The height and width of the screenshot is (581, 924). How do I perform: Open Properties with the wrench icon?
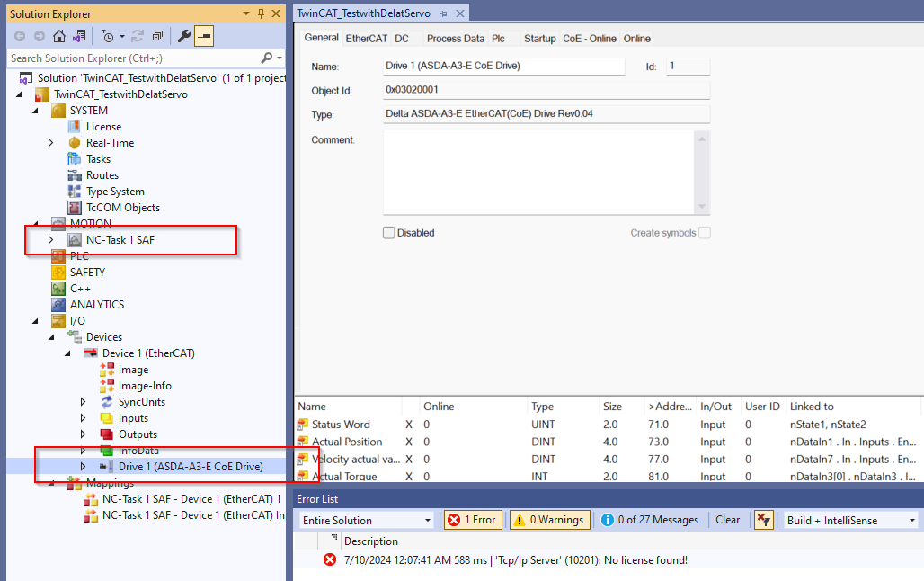click(184, 36)
